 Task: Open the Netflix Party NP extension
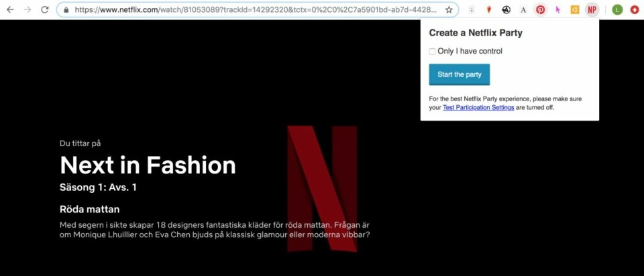(592, 10)
